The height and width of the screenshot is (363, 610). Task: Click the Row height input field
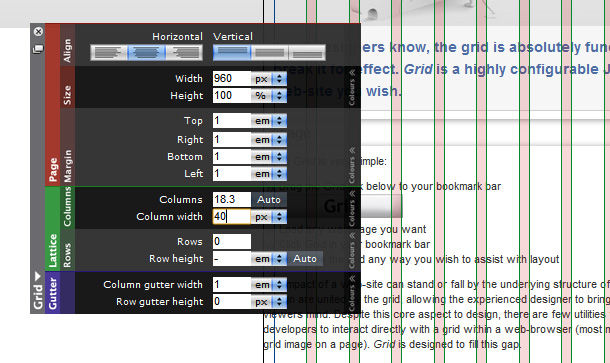(232, 259)
